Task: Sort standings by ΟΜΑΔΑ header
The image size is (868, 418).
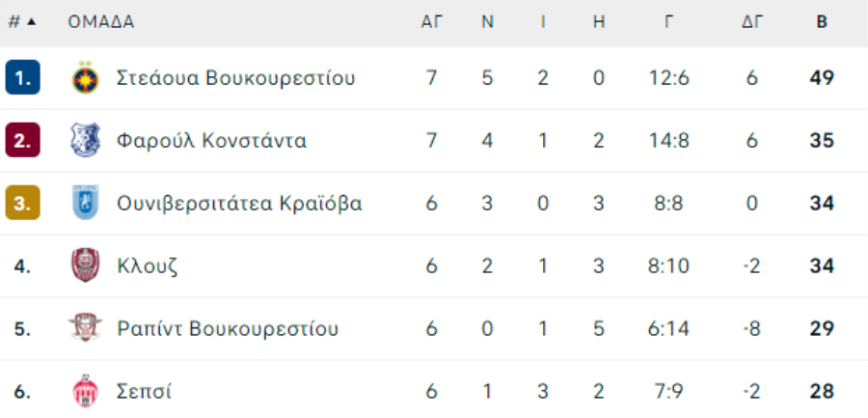Action: (101, 22)
